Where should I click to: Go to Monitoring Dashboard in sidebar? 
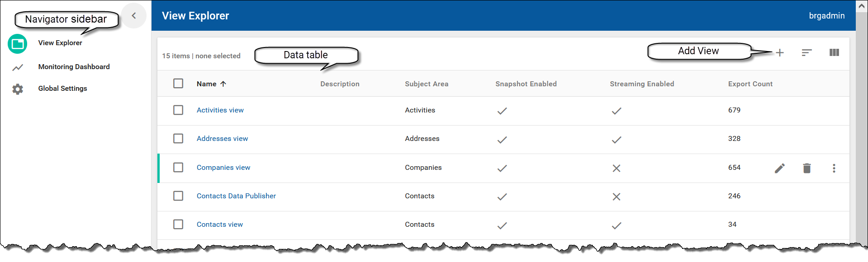[74, 67]
